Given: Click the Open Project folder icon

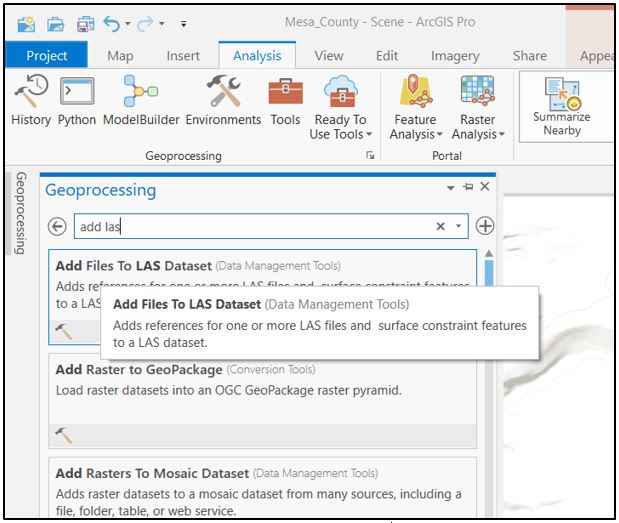Looking at the screenshot, I should tap(56, 24).
